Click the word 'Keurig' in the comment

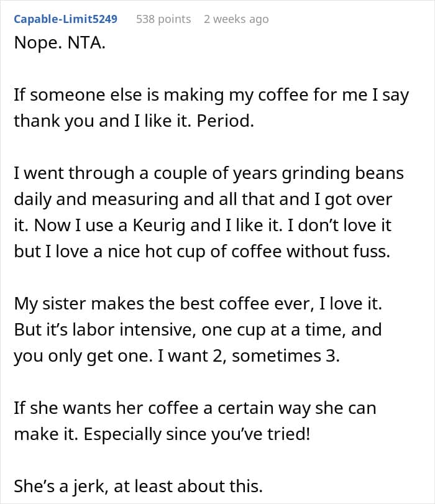[x=159, y=226]
